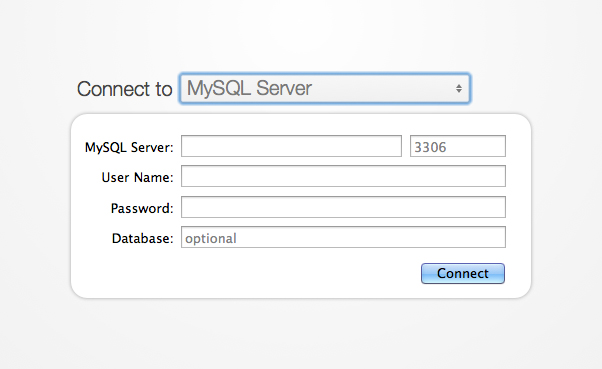Click the 'Database:' label text

tap(142, 238)
